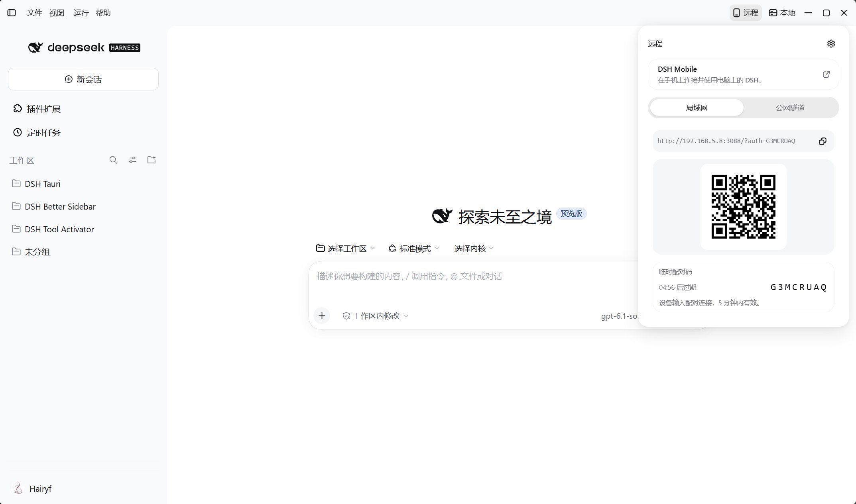Open 标准模式 mode dropdown
Screen dimensions: 856x504
(x=414, y=249)
